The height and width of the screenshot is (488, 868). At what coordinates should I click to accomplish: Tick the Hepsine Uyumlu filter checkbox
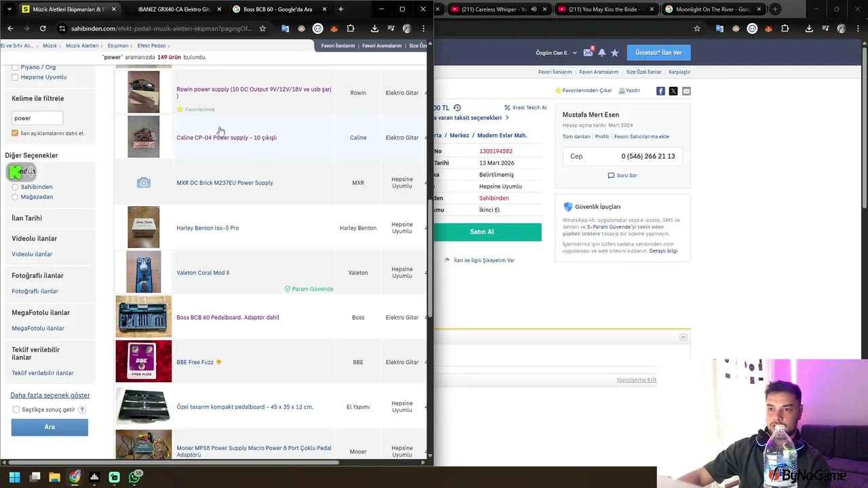point(15,77)
